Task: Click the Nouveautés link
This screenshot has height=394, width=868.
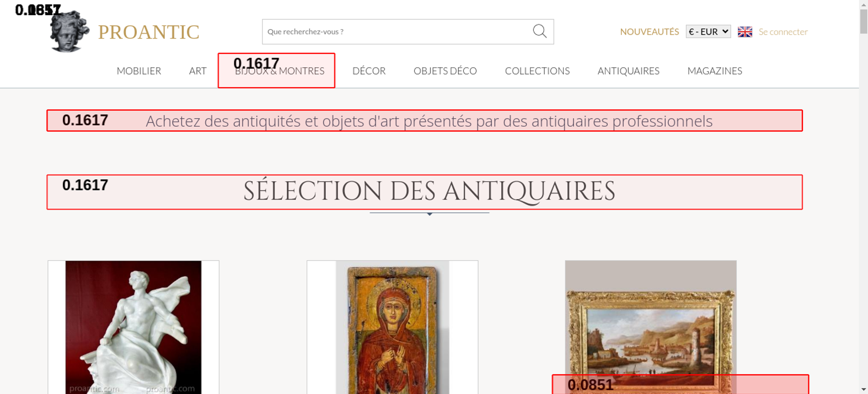Action: 649,32
